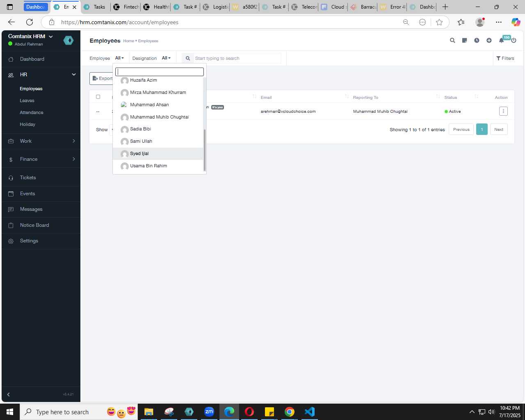Screen dimensions: 525x420
Task: Open the new tab plus button
Action: (445, 7)
